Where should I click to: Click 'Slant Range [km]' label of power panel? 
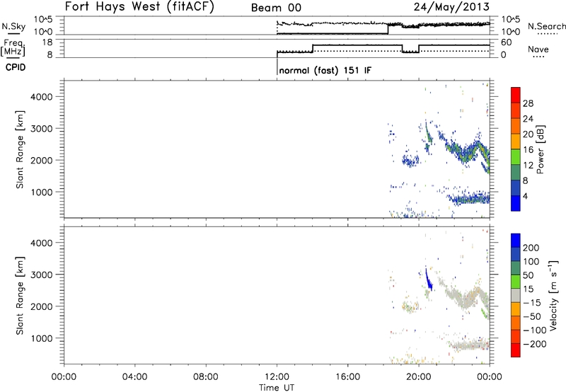tap(20, 149)
